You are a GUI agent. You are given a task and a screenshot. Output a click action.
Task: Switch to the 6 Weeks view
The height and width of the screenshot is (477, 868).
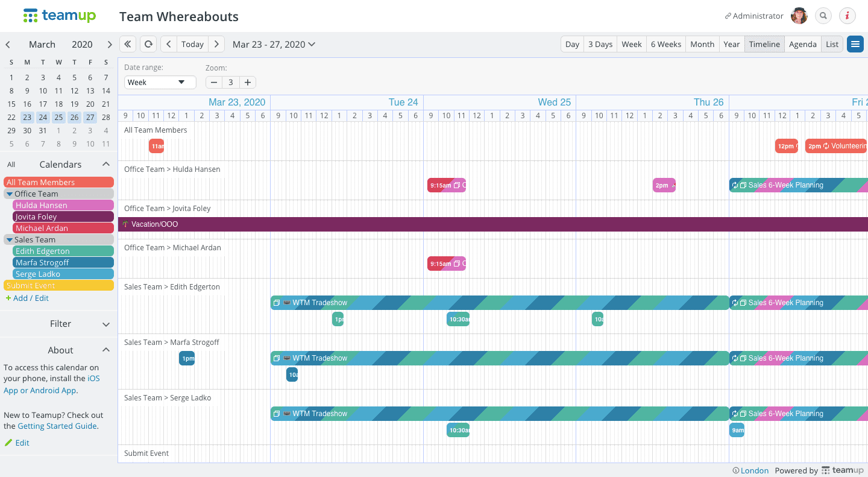click(665, 44)
